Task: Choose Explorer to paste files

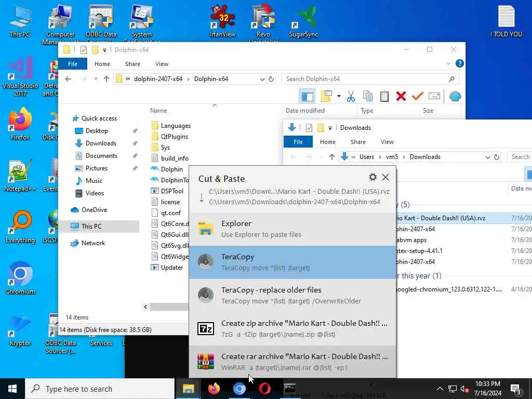Action: [292, 229]
